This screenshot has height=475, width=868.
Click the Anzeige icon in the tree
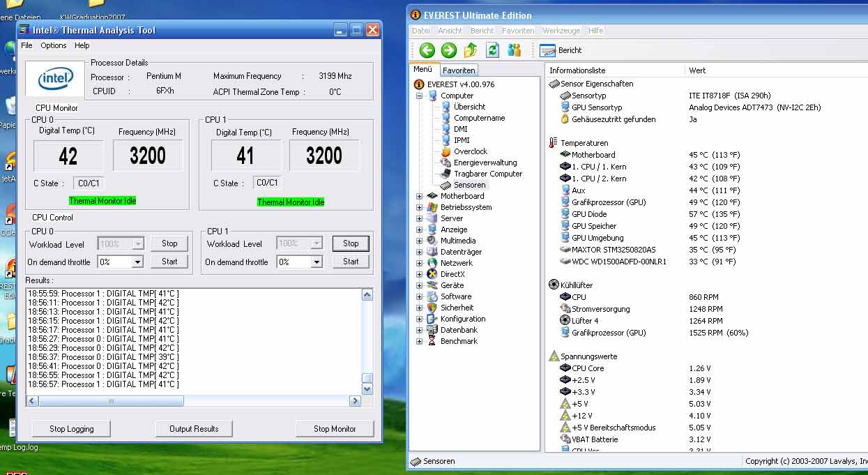tap(433, 229)
